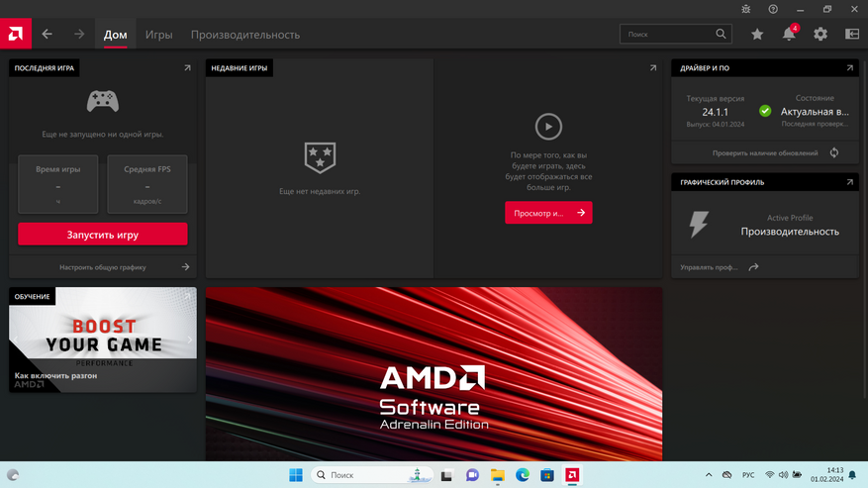
Task: Click the Производительность active profile text
Action: pos(790,232)
